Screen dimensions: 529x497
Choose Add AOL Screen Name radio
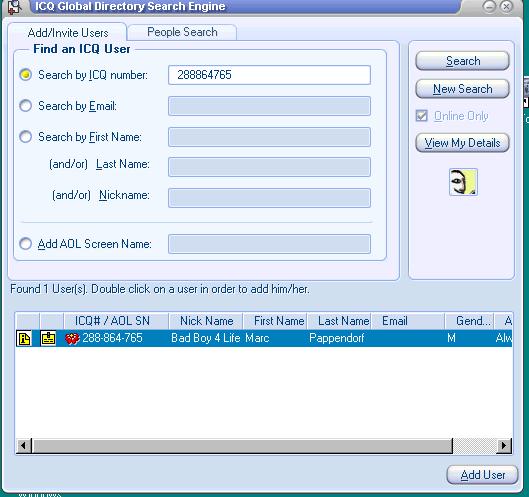point(26,244)
